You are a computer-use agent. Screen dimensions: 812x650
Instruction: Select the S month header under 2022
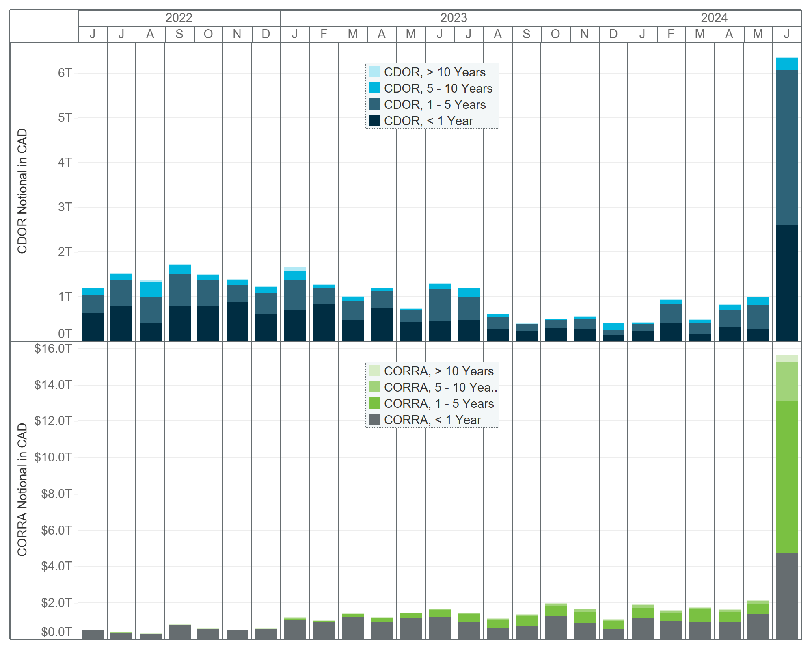click(x=179, y=34)
